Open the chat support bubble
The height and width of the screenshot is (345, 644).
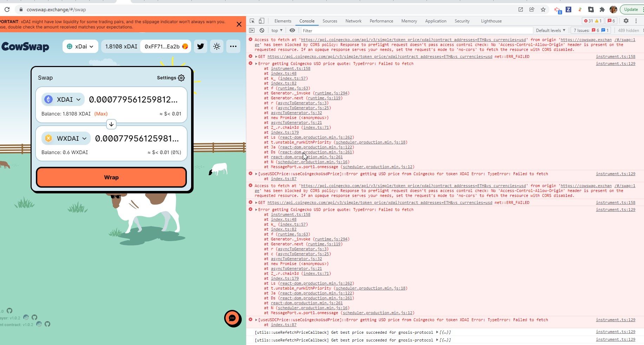(233, 318)
